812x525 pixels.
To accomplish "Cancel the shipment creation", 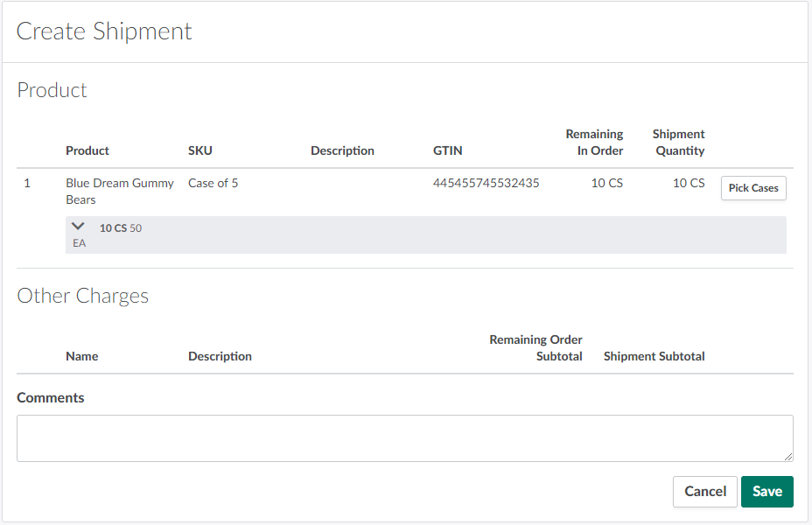I will click(704, 492).
